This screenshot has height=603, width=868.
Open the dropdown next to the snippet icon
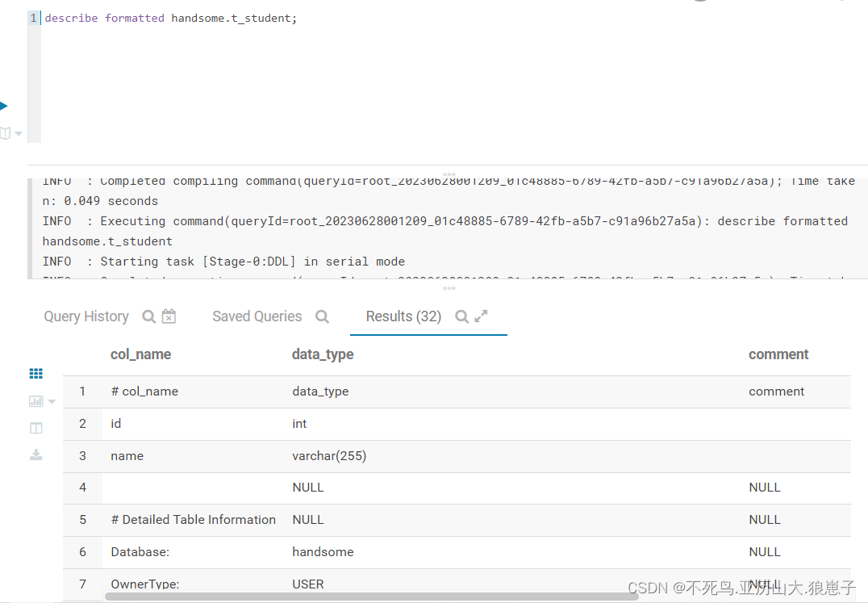19,134
